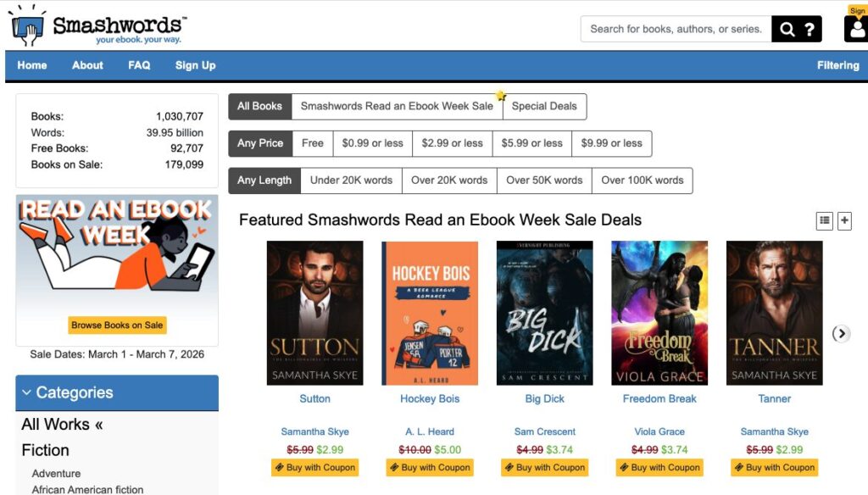The image size is (868, 495).
Task: Expand the Fiction category
Action: pyautogui.click(x=45, y=450)
